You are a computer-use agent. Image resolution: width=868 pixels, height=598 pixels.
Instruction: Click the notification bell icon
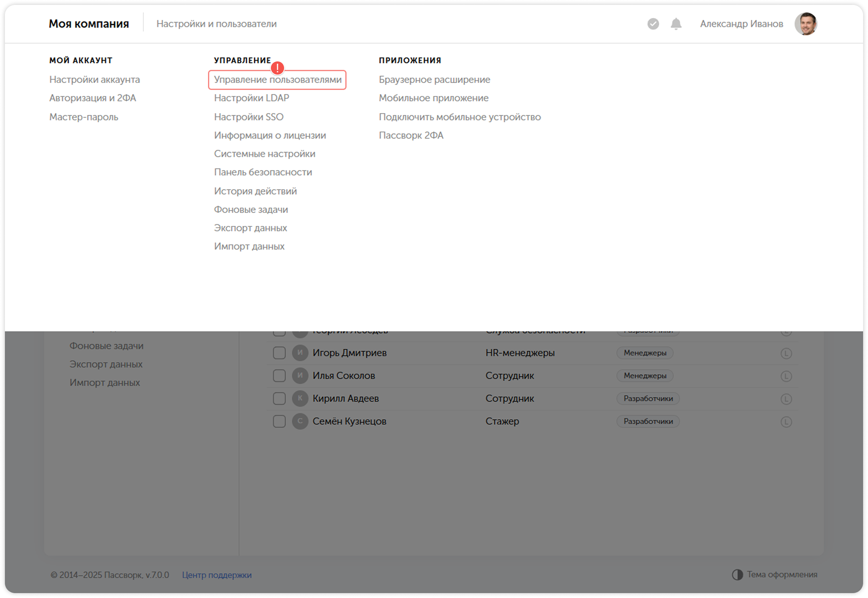tap(676, 24)
